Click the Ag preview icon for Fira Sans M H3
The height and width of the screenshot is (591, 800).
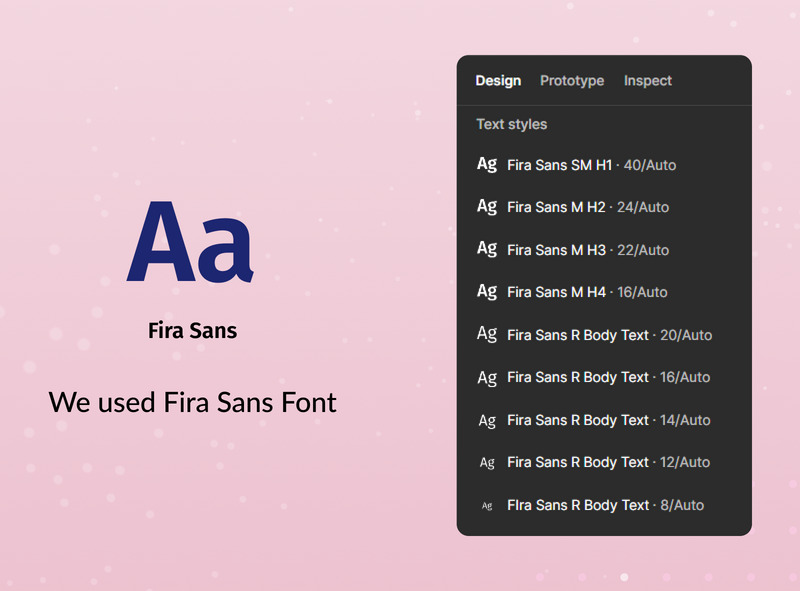tap(487, 249)
